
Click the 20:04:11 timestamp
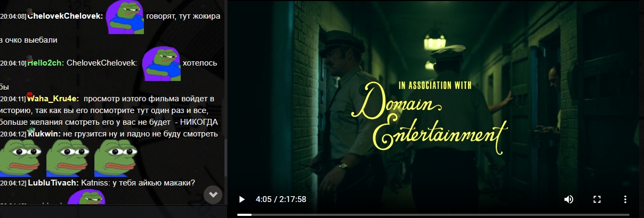[13, 99]
